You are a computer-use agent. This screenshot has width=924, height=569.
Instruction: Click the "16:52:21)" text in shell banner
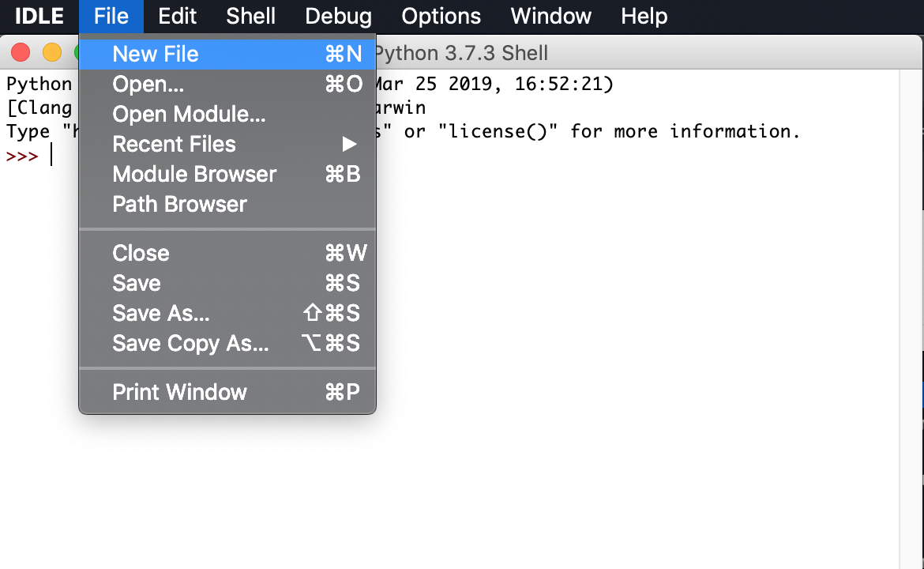click(564, 84)
